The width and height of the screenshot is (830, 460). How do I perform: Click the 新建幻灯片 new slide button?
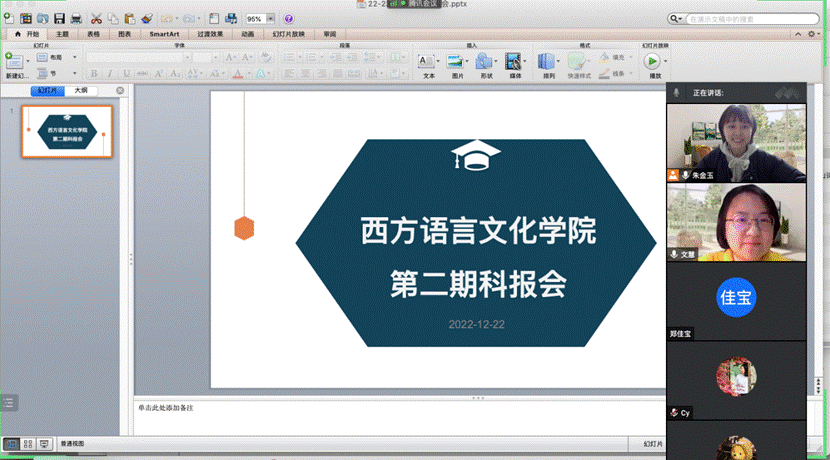pos(17,64)
